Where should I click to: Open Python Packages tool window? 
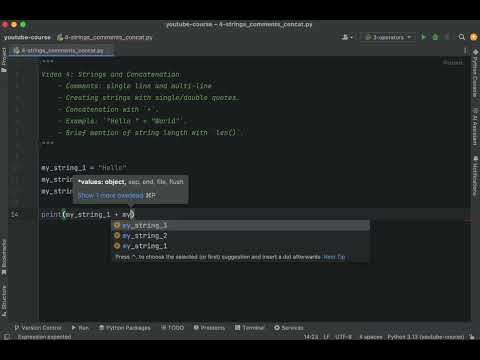pyautogui.click(x=125, y=328)
